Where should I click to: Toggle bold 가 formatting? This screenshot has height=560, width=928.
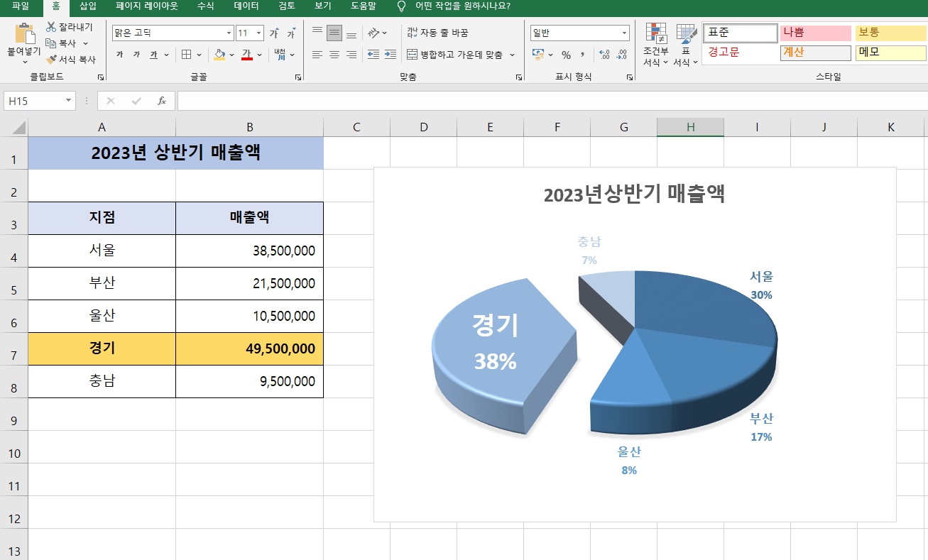click(x=119, y=55)
